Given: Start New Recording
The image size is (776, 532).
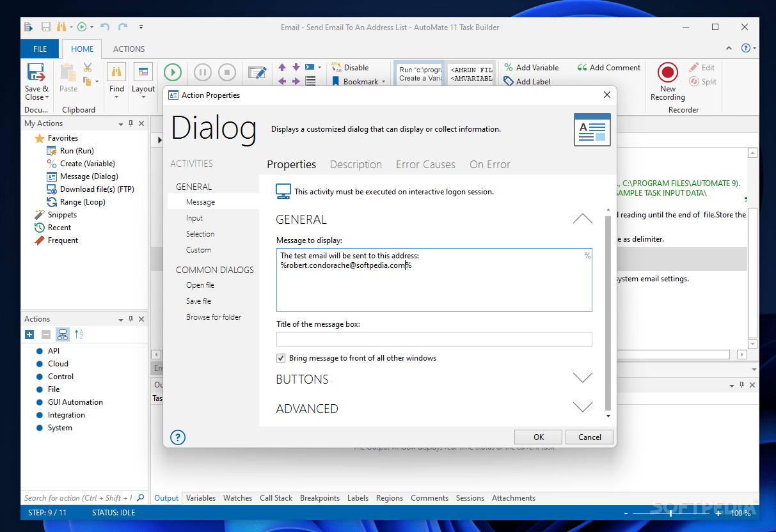Looking at the screenshot, I should click(x=668, y=82).
